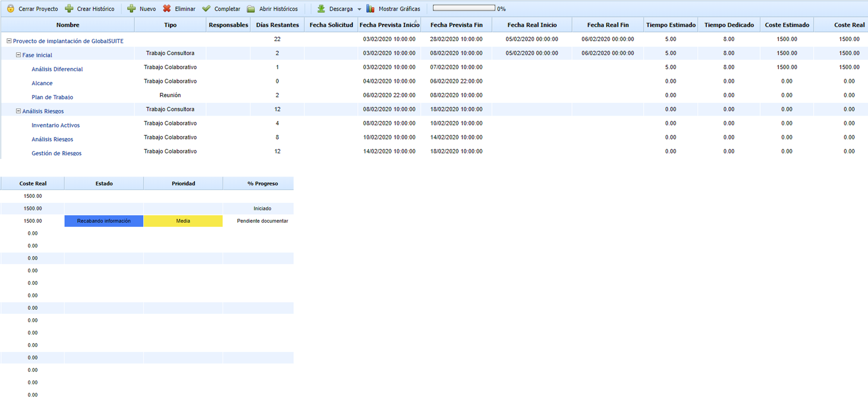Click the project progress bar
The image size is (868, 404).
click(464, 8)
